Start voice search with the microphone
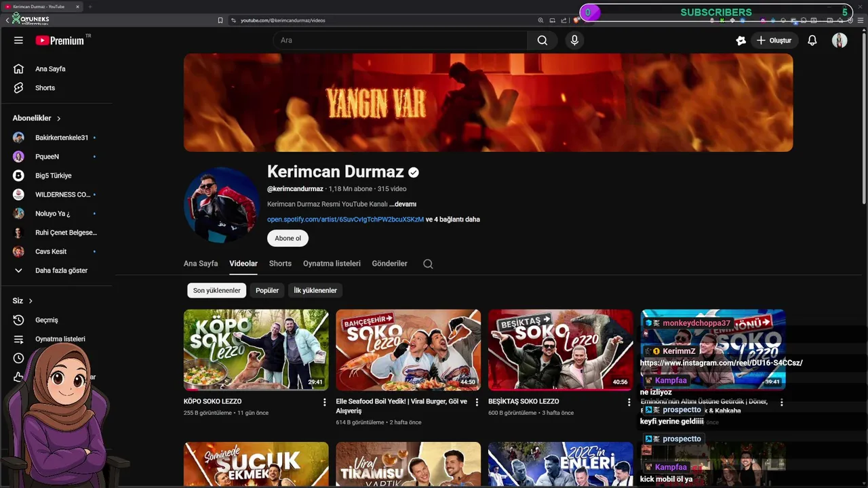The image size is (868, 488). click(574, 41)
